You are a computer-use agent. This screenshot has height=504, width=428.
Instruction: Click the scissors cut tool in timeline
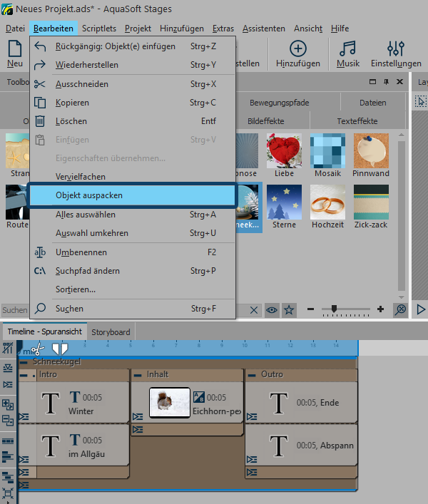click(x=38, y=349)
